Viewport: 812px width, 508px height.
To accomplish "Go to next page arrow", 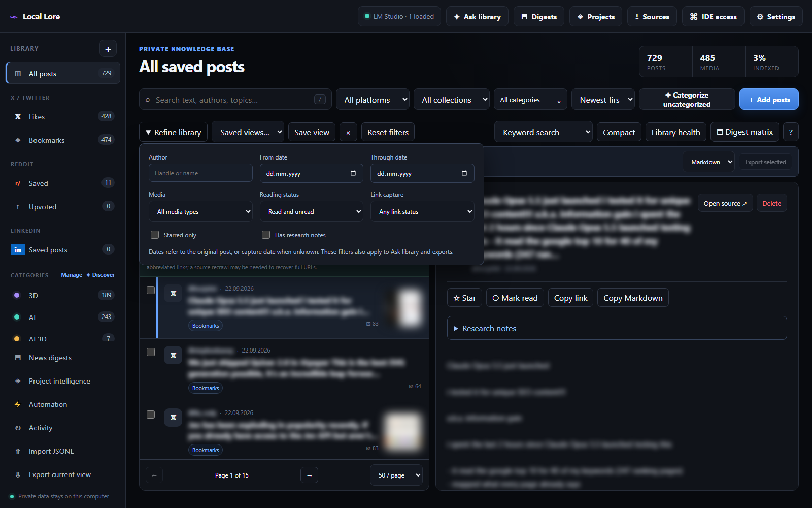I will (310, 475).
